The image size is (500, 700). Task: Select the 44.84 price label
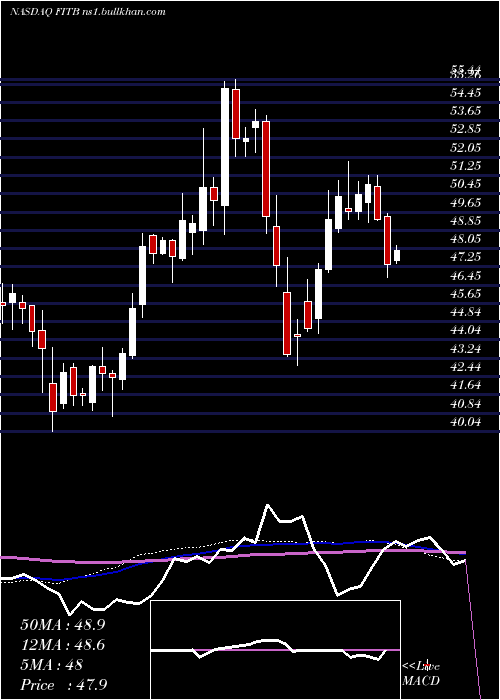point(466,312)
